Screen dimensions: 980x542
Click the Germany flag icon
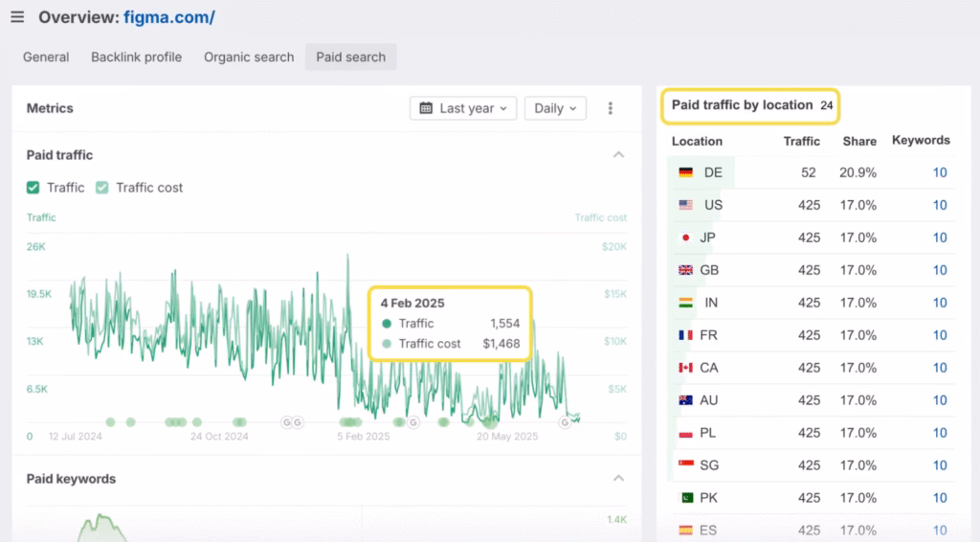pyautogui.click(x=685, y=172)
